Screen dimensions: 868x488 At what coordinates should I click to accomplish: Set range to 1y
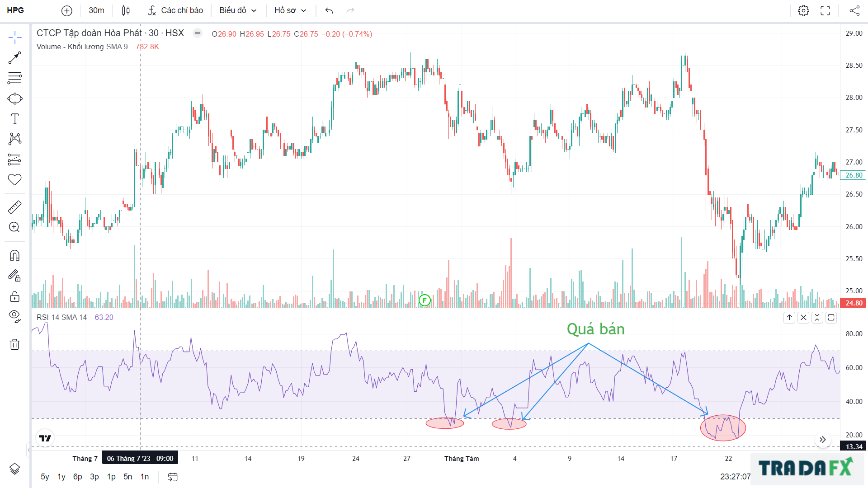[x=61, y=477]
